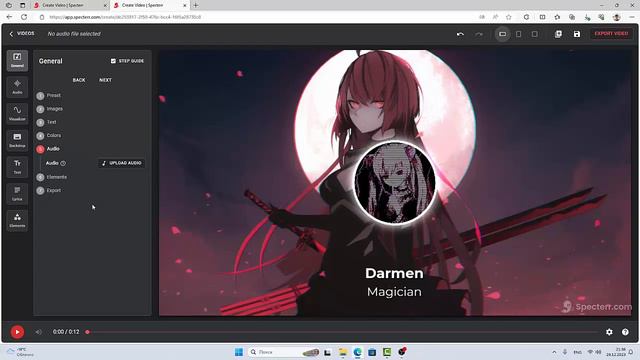Open the General sidebar panel
The image size is (640, 360).
(17, 60)
